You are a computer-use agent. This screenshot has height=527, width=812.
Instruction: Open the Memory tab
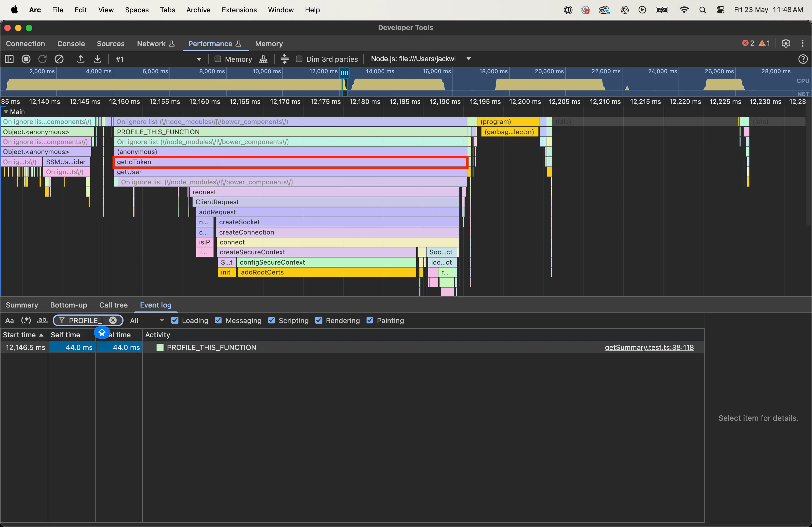point(269,44)
